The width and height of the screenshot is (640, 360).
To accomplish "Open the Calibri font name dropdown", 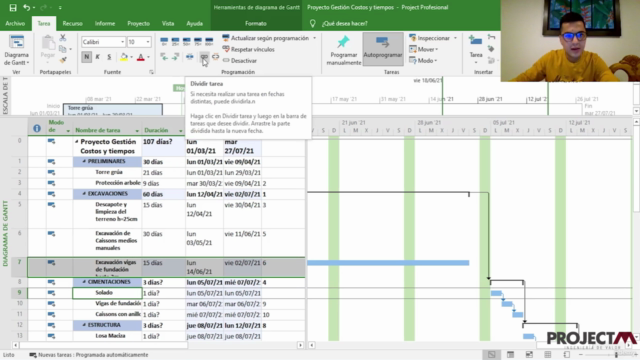I will click(122, 42).
